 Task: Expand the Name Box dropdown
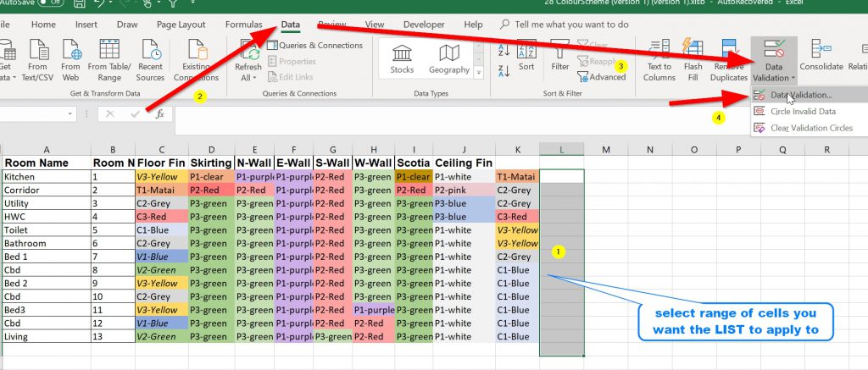pyautogui.click(x=70, y=113)
